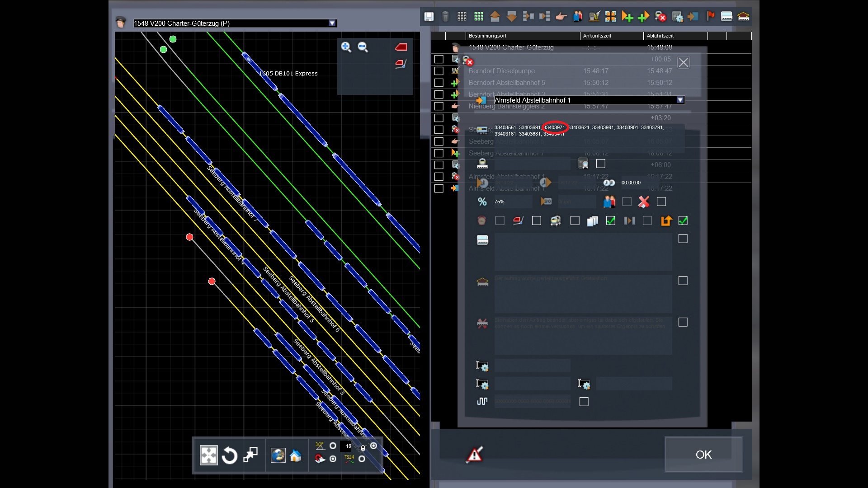Screen dimensions: 868x488
Task: Tick checkbox for Berndorf Dieselpumpe row
Action: 439,71
